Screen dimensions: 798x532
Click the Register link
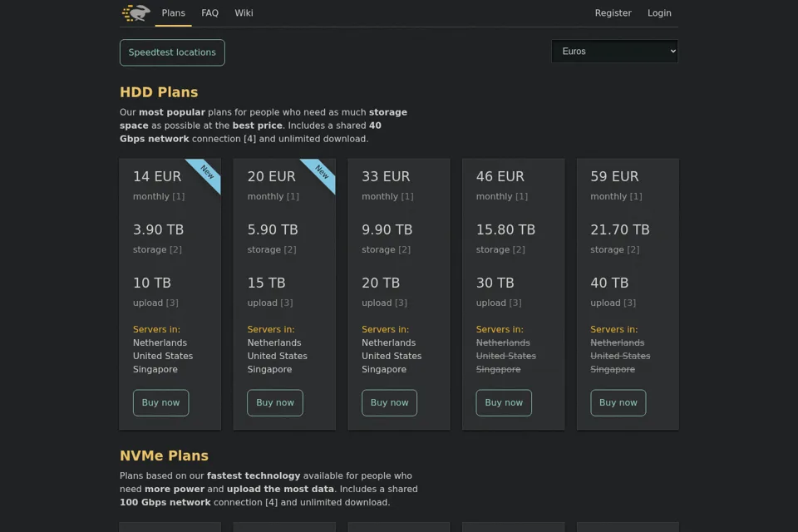613,13
